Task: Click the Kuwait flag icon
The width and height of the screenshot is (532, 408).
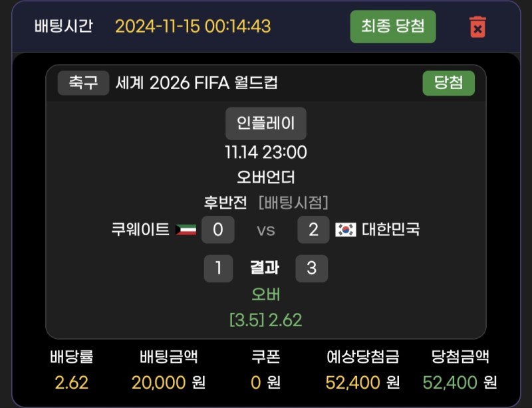Action: tap(186, 230)
